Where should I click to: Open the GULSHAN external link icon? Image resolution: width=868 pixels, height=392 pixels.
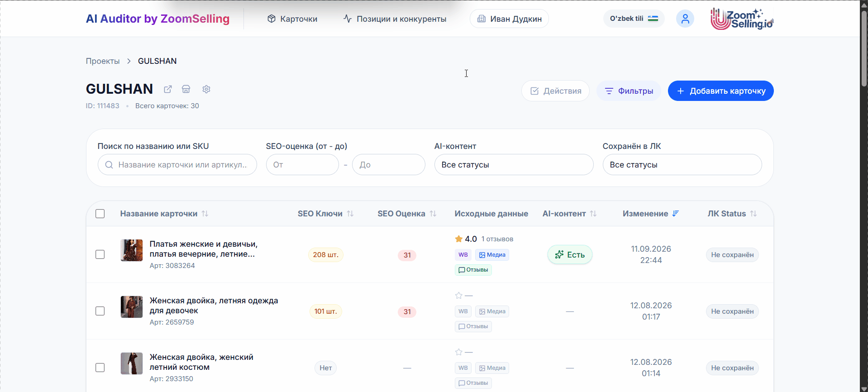168,89
